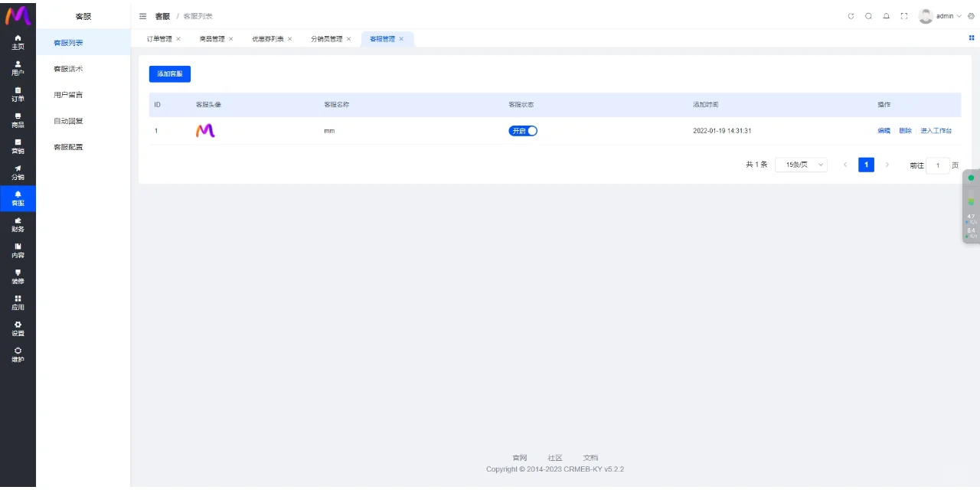Open the 营销 marketing sidebar icon

pos(18,146)
